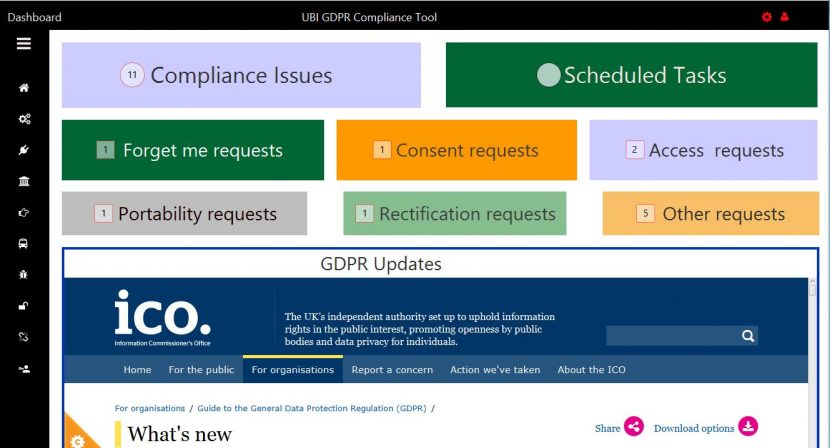Click the 11 count badge on Compliance Issues
This screenshot has height=448, width=830.
click(x=132, y=75)
